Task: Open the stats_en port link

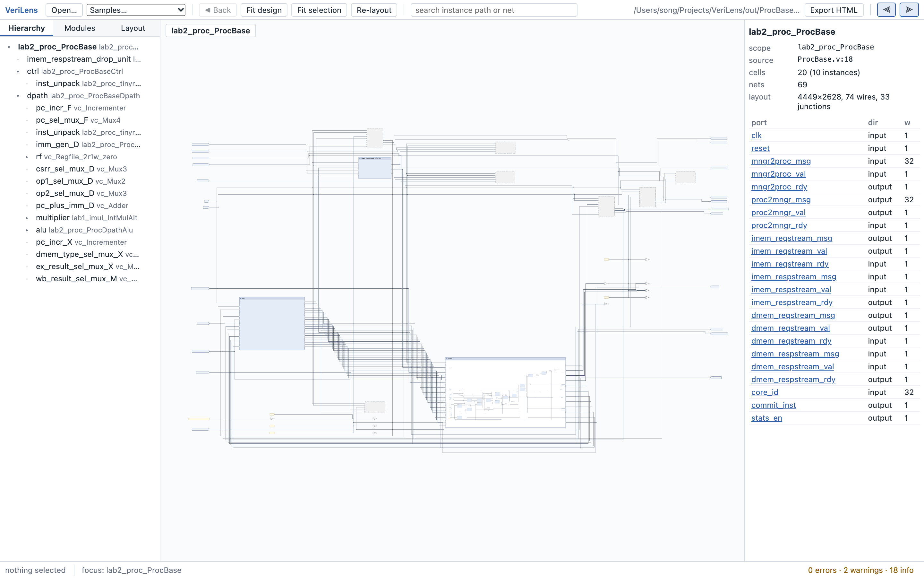Action: pos(766,418)
